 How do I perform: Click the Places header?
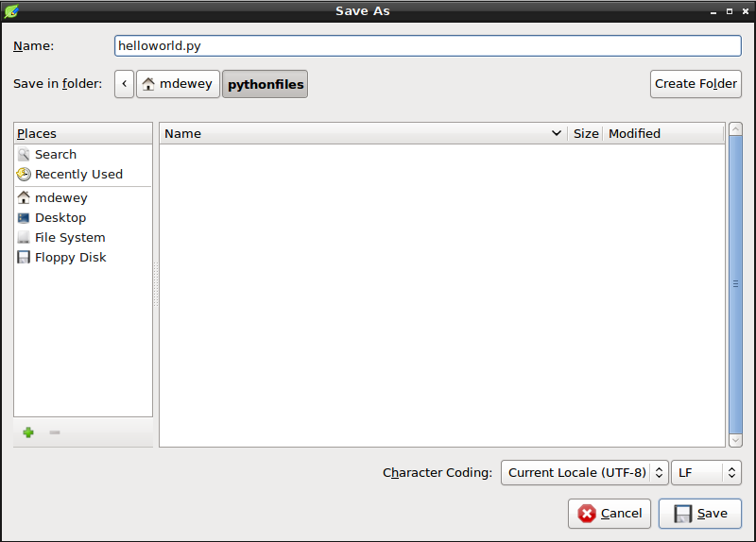(x=83, y=133)
